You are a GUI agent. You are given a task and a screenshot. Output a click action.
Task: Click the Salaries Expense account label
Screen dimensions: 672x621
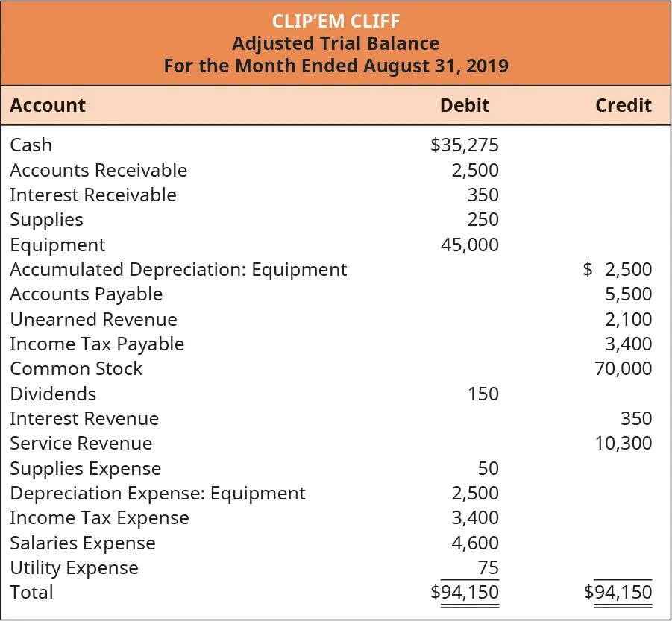click(x=83, y=543)
